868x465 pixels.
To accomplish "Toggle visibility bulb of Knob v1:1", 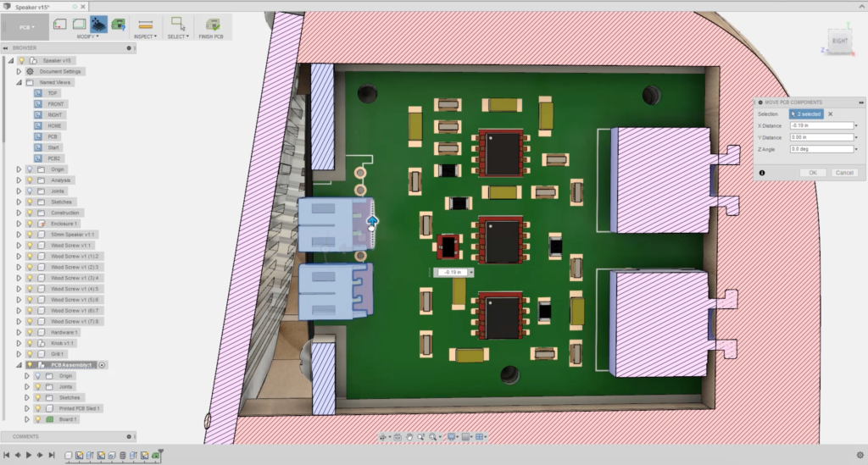I will pyautogui.click(x=30, y=343).
